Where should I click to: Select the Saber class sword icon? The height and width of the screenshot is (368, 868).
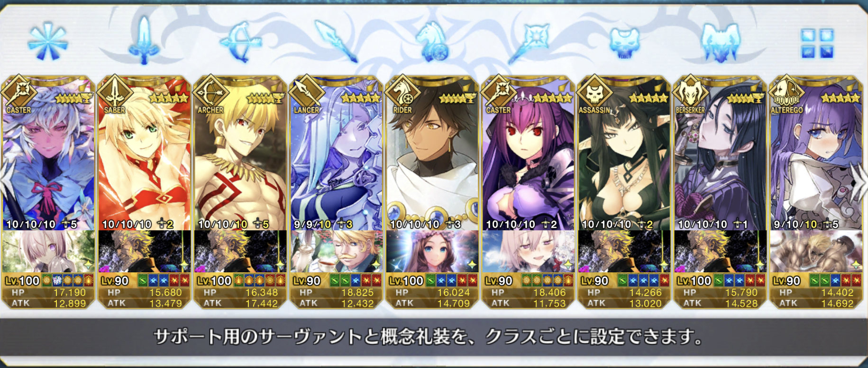tap(144, 41)
